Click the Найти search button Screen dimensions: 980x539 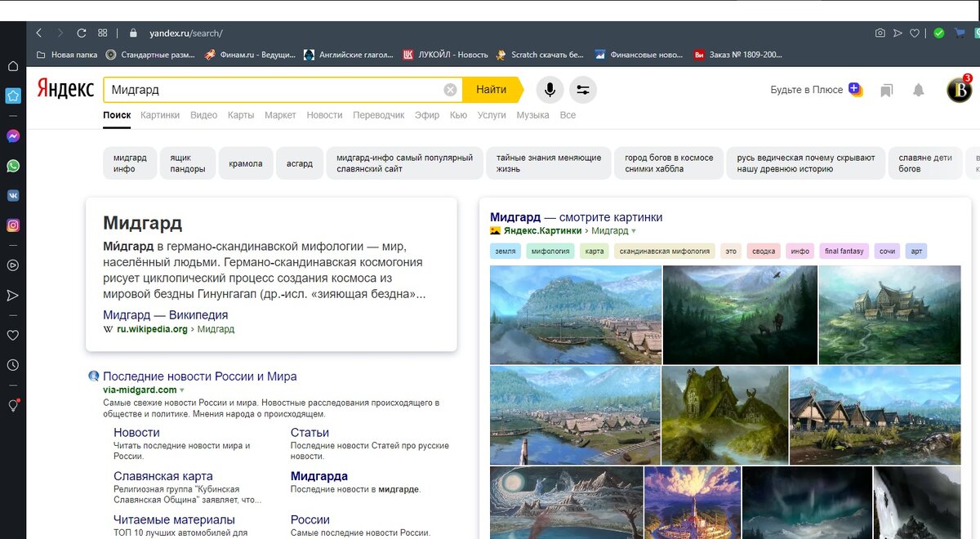(492, 90)
